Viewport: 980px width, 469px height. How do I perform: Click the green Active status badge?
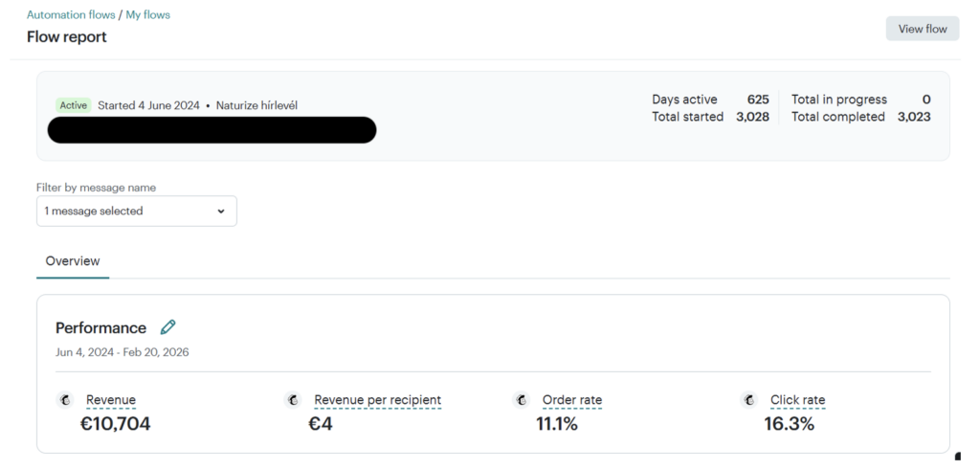pyautogui.click(x=73, y=105)
